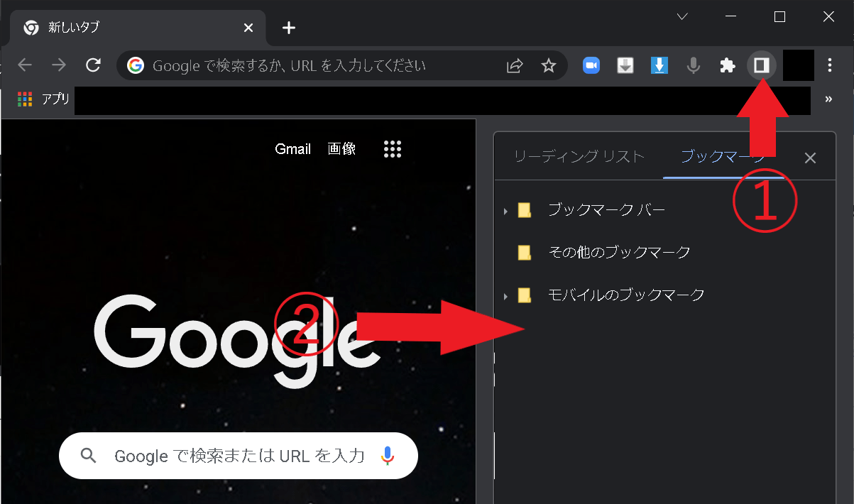Click the grey download extension icon
Image resolution: width=854 pixels, height=504 pixels.
click(625, 66)
